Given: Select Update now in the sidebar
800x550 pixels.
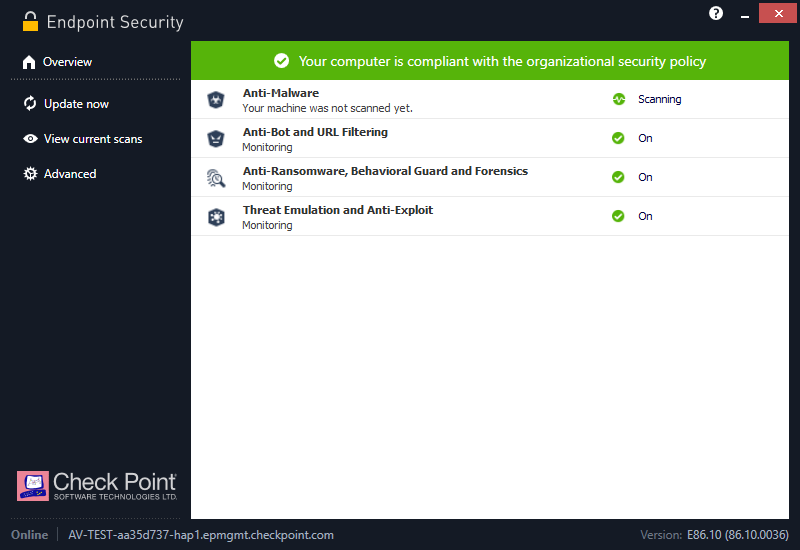Looking at the screenshot, I should [x=76, y=104].
